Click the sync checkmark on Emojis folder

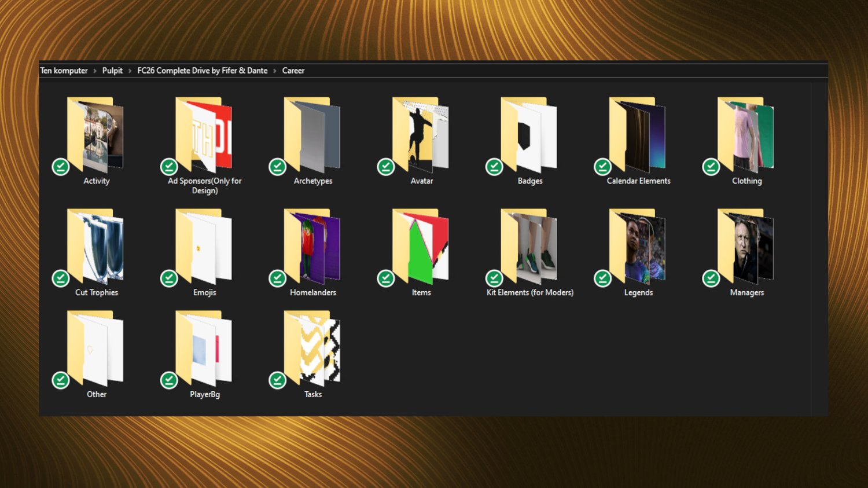pyautogui.click(x=169, y=278)
